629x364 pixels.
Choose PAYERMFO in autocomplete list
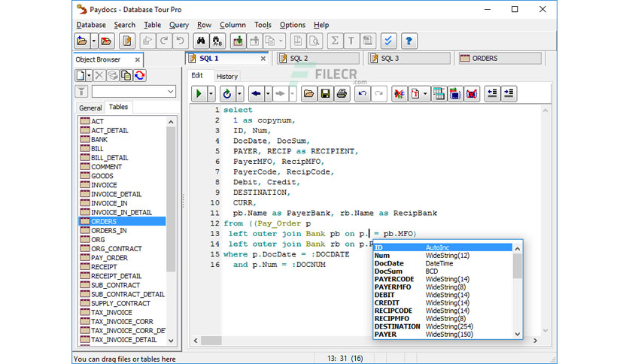[x=443, y=287]
